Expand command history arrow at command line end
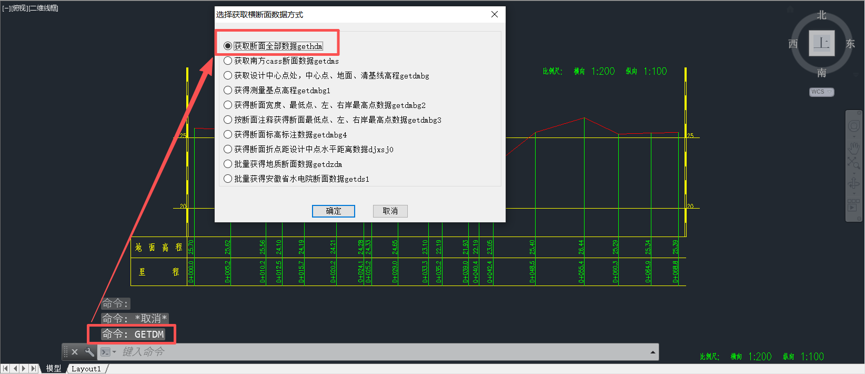The height and width of the screenshot is (374, 865). point(653,352)
